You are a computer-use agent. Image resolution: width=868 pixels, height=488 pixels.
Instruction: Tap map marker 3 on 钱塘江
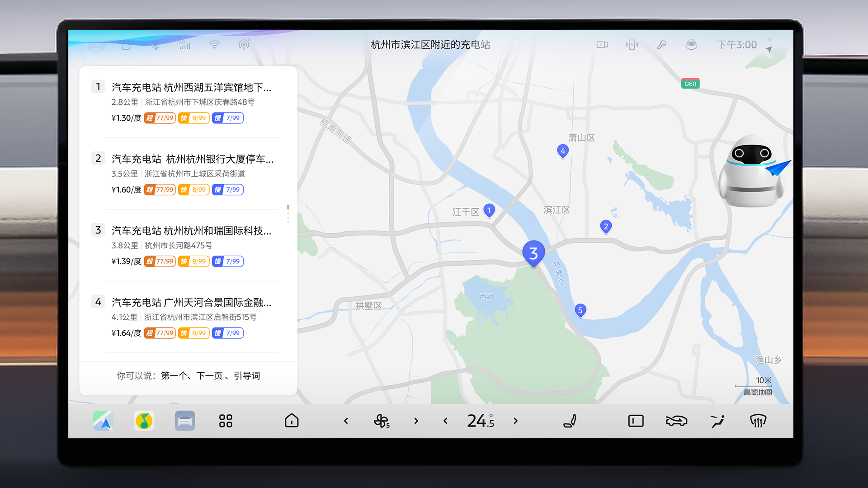coord(533,253)
